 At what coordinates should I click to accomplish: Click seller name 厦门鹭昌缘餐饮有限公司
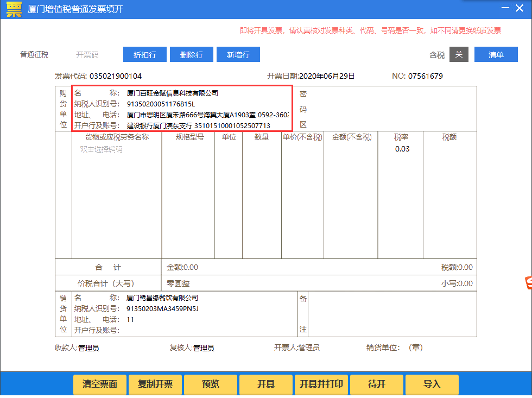[162, 298]
